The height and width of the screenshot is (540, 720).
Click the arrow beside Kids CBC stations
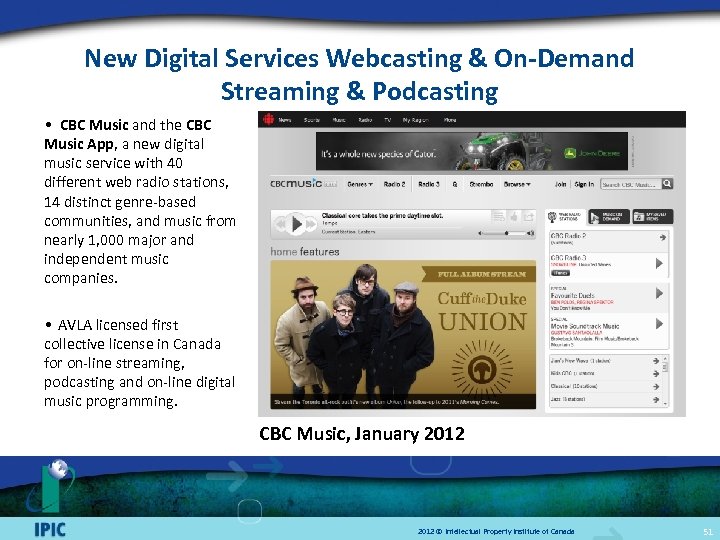pyautogui.click(x=656, y=374)
